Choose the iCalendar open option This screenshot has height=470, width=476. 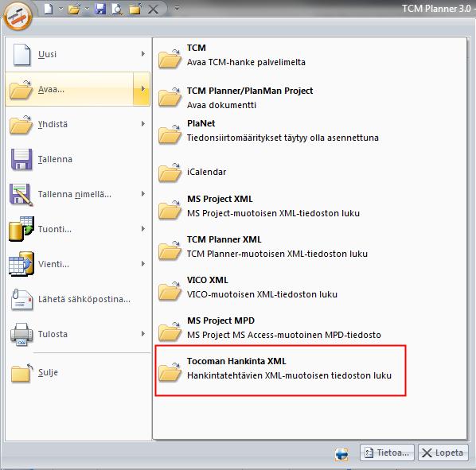310,172
